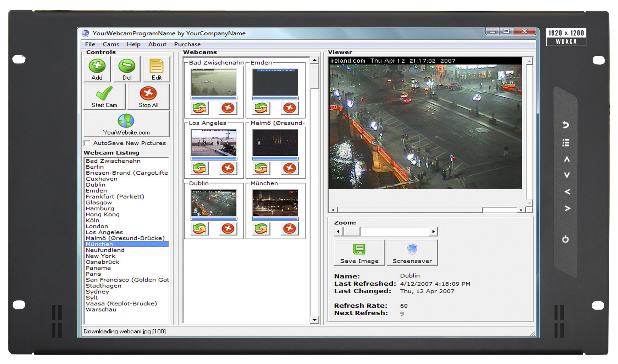Click the Start Cam checkmark button

[x=104, y=97]
